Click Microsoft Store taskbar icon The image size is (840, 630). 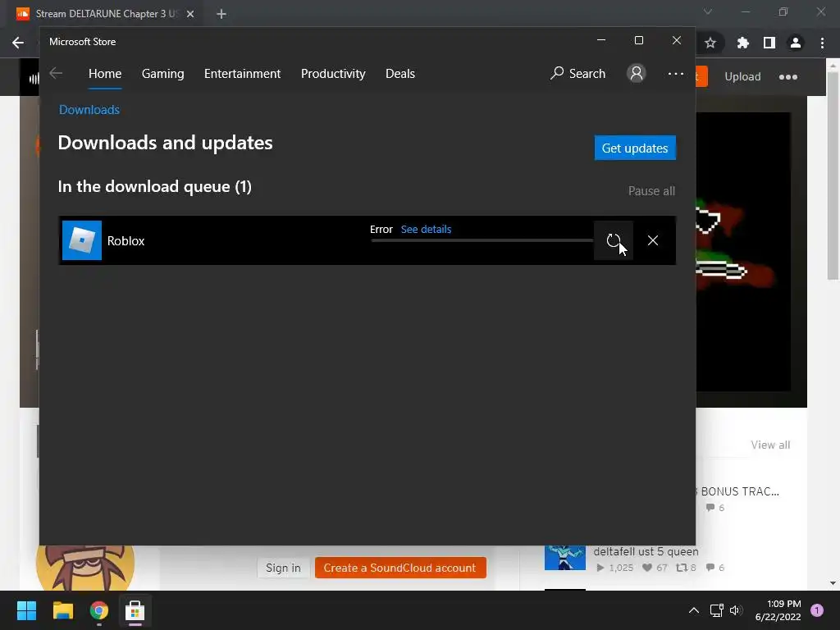tap(135, 610)
